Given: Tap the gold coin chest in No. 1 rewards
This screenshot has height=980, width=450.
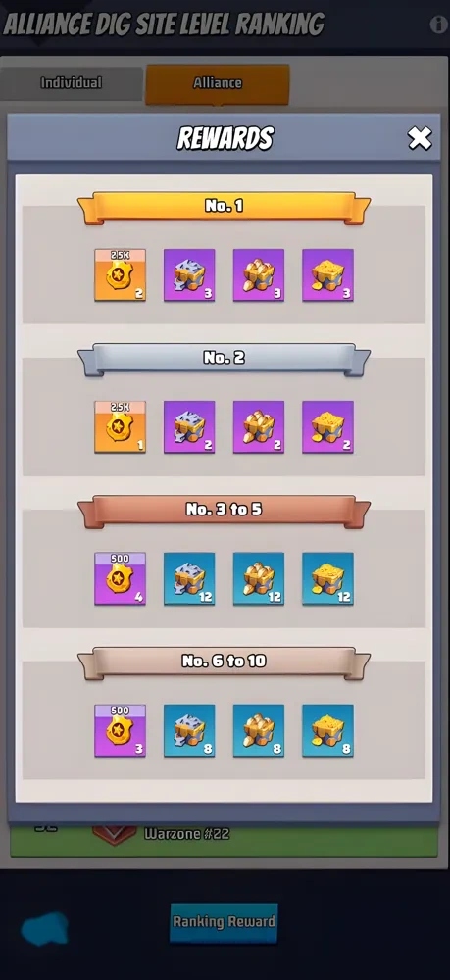Looking at the screenshot, I should [x=328, y=275].
